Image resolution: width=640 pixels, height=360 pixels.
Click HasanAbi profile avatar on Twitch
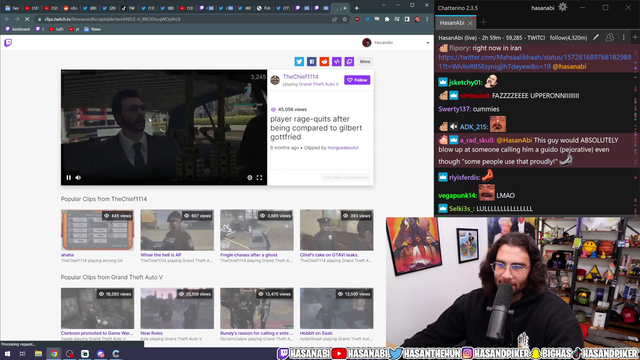367,42
